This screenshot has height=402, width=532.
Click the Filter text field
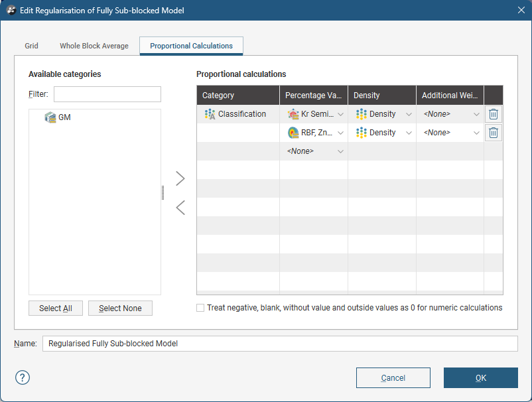[107, 94]
